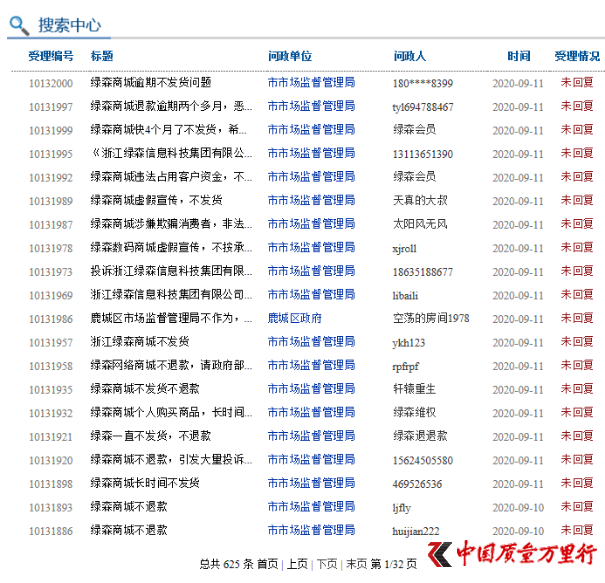Select record number 10131969
Image resolution: width=605 pixels, height=583 pixels.
click(x=51, y=296)
